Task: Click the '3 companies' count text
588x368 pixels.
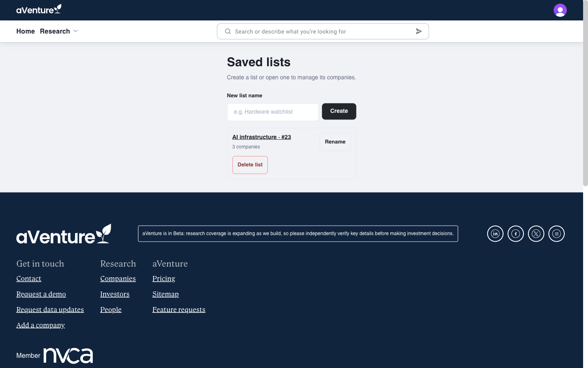Action: tap(246, 147)
